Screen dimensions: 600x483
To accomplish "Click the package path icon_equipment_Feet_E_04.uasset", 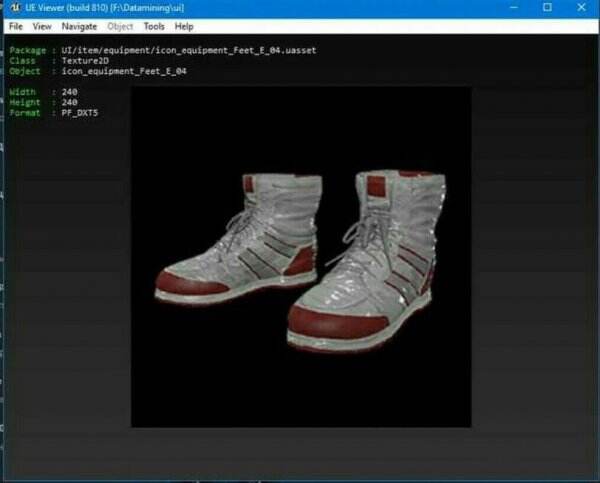I will (x=189, y=50).
